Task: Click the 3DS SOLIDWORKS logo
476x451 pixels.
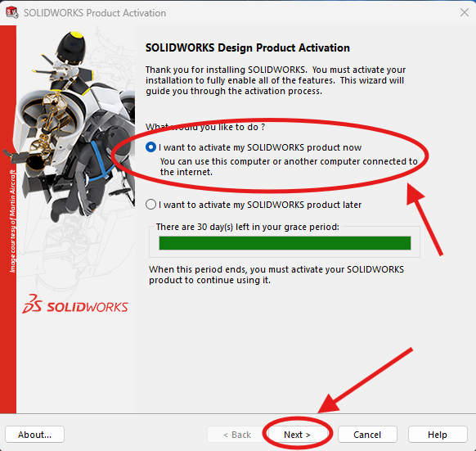Action: (75, 304)
